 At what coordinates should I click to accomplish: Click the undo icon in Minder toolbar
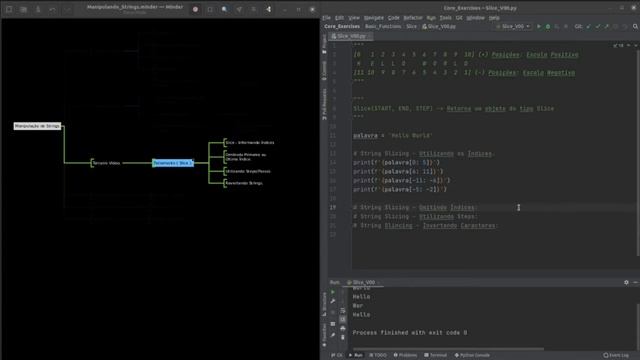(53, 9)
